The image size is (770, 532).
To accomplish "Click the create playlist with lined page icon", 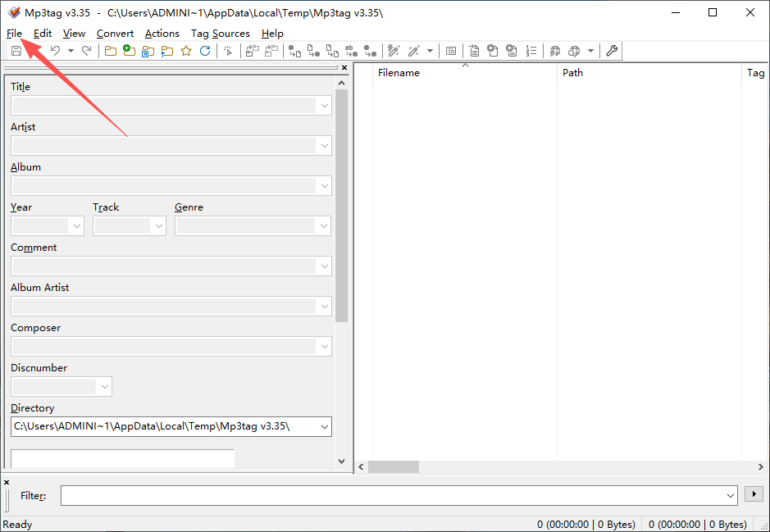I will point(512,51).
